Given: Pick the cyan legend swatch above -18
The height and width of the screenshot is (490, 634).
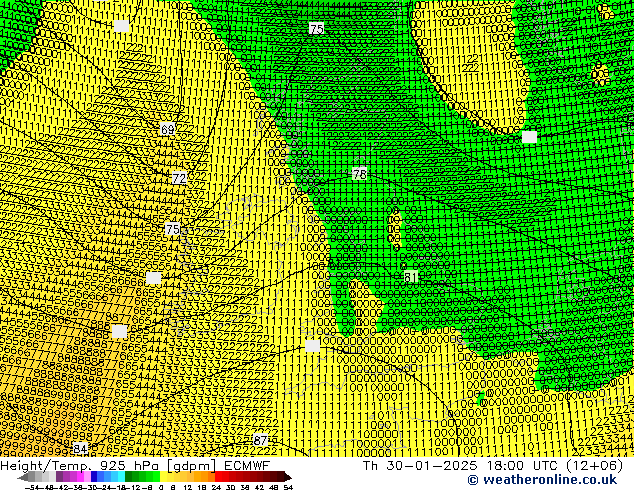Looking at the screenshot, I should [121, 477].
